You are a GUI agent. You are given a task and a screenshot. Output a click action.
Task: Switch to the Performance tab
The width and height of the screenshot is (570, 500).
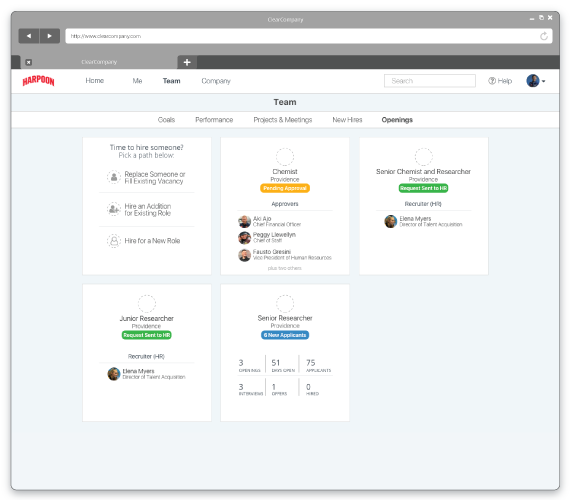click(x=214, y=120)
